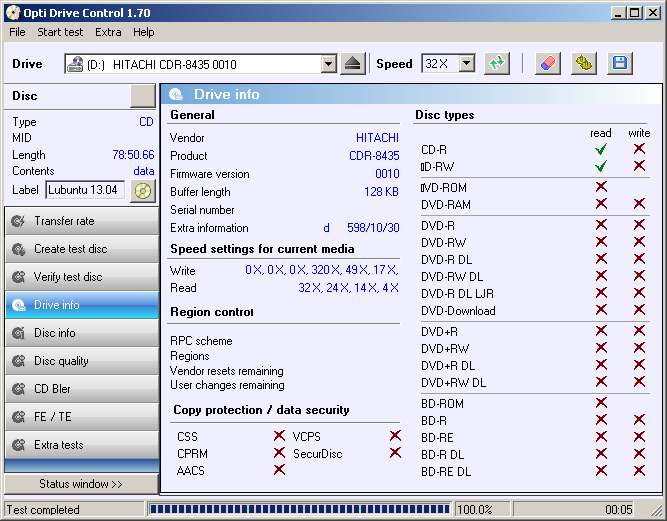Image resolution: width=667 pixels, height=521 pixels.
Task: Open the FE / TE test
Action: tap(82, 417)
